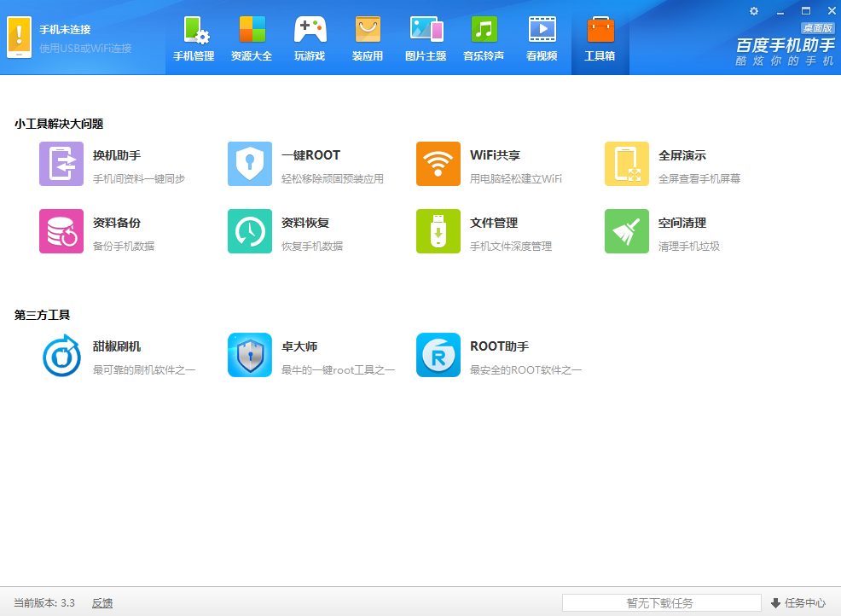Image resolution: width=841 pixels, height=616 pixels.
Task: Switch to the 图片主题 themes tab
Action: [x=426, y=38]
